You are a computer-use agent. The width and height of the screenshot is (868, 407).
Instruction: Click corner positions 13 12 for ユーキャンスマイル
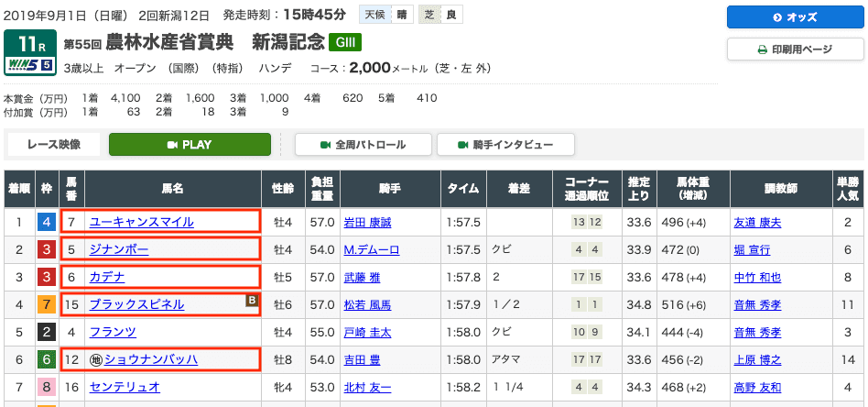pos(587,223)
